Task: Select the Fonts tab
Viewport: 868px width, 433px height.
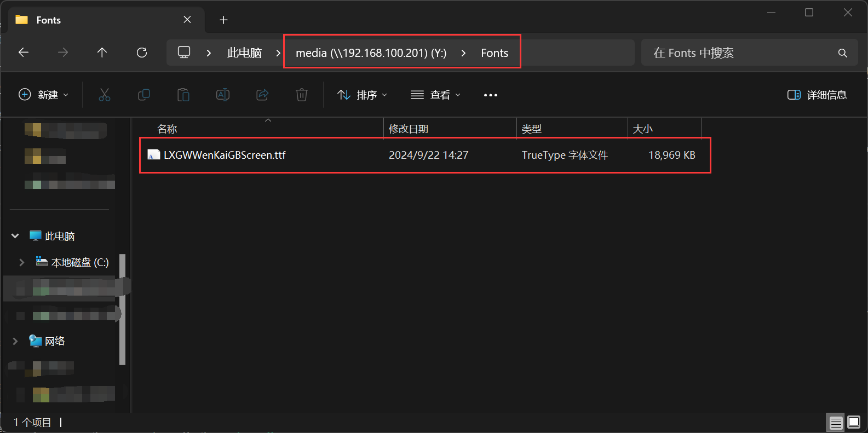Action: pos(106,20)
